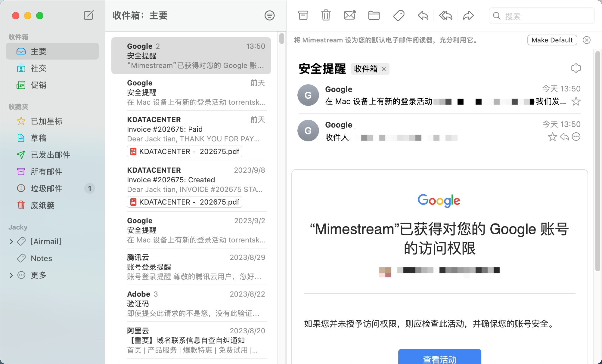Open the 草稿 drafts folder
Viewport: 602px width, 364px height.
tap(52, 138)
